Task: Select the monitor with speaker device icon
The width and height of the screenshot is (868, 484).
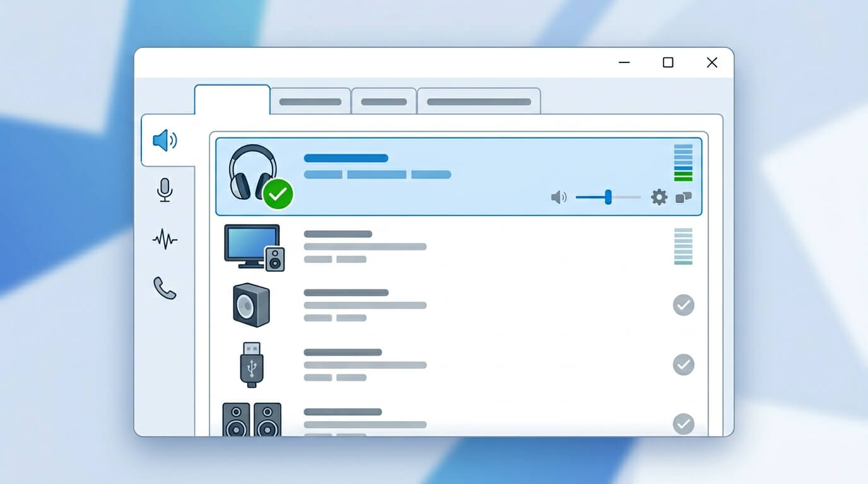Action: click(254, 248)
